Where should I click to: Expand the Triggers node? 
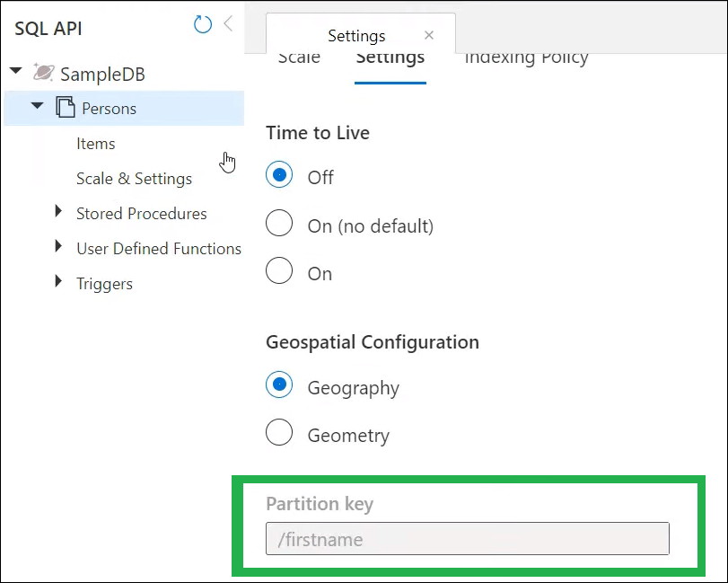tap(57, 283)
